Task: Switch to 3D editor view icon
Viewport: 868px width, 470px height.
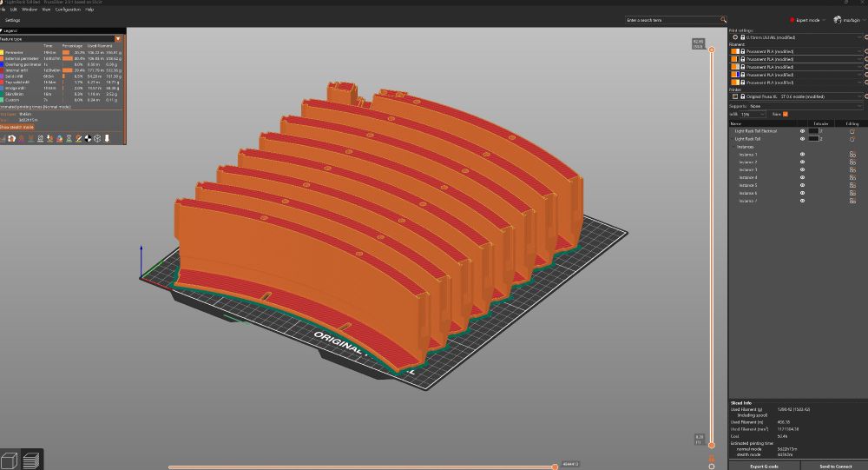Action: (10, 460)
